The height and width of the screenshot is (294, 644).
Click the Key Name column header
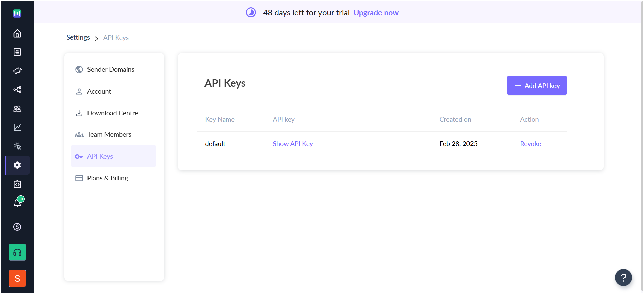click(x=220, y=119)
